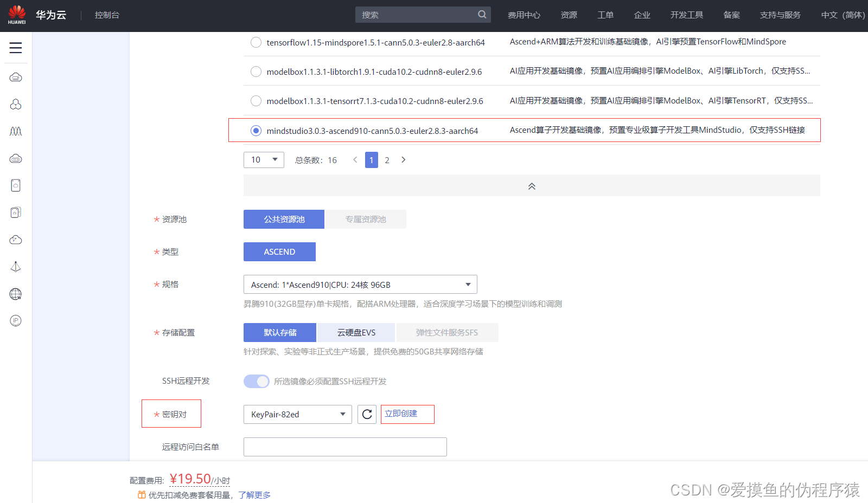Click the sailboat-shaped sidebar icon
The image size is (868, 503).
tap(16, 267)
